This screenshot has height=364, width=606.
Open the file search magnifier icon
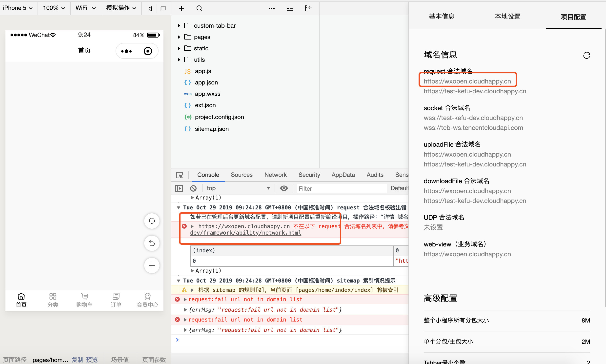[x=199, y=9]
